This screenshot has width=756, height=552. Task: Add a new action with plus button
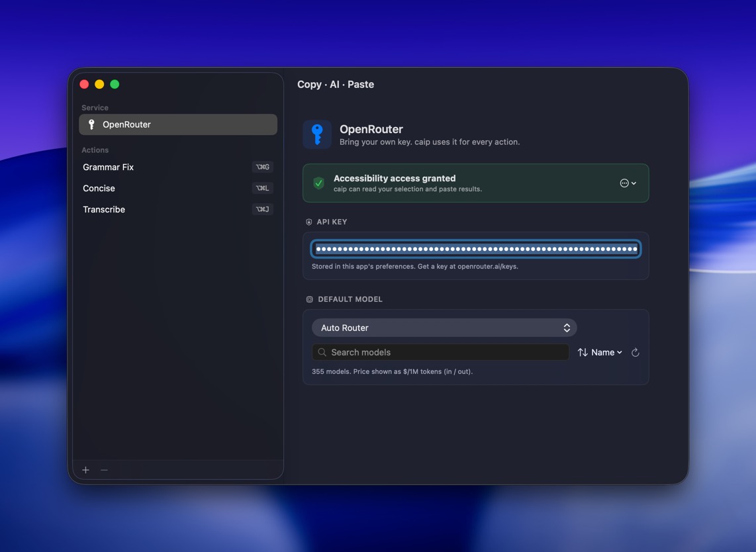pyautogui.click(x=86, y=470)
